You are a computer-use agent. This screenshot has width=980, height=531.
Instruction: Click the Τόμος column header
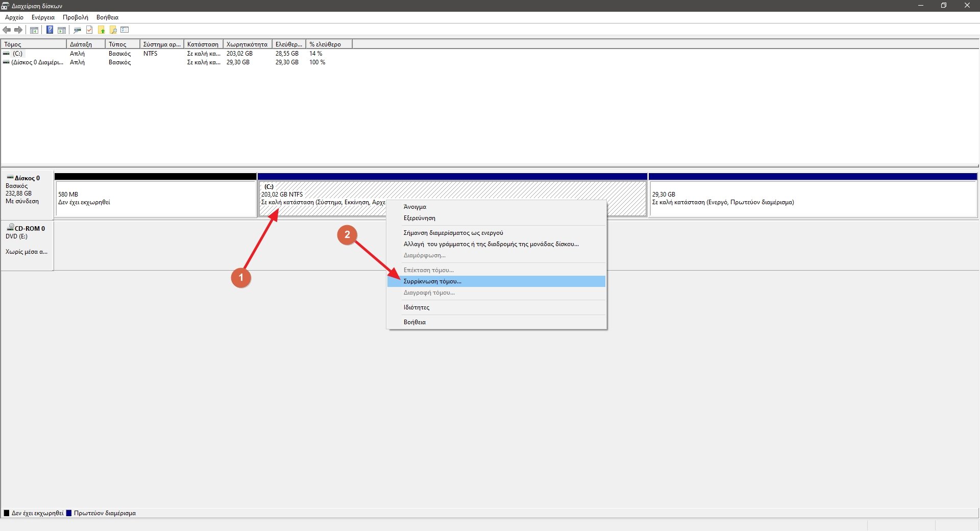click(x=33, y=44)
